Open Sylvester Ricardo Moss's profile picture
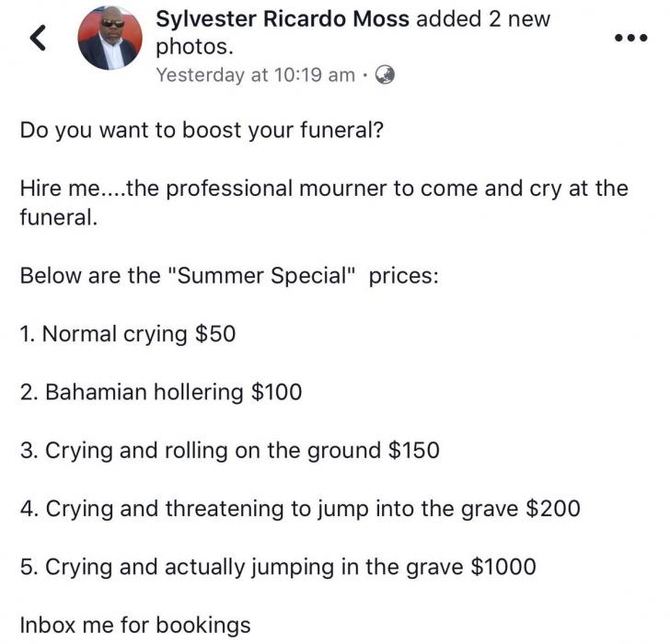Screen dimensions: 670x644 pos(109,39)
